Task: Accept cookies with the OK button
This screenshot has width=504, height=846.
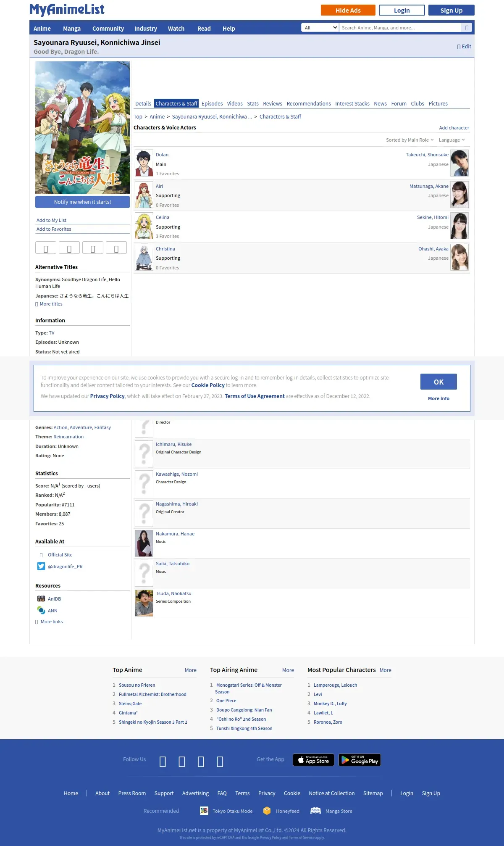Action: (438, 382)
